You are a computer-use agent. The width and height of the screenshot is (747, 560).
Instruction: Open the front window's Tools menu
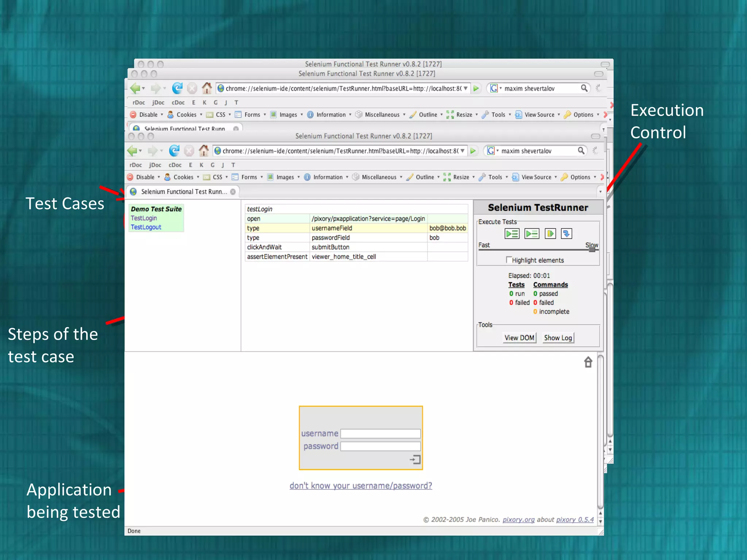[494, 177]
